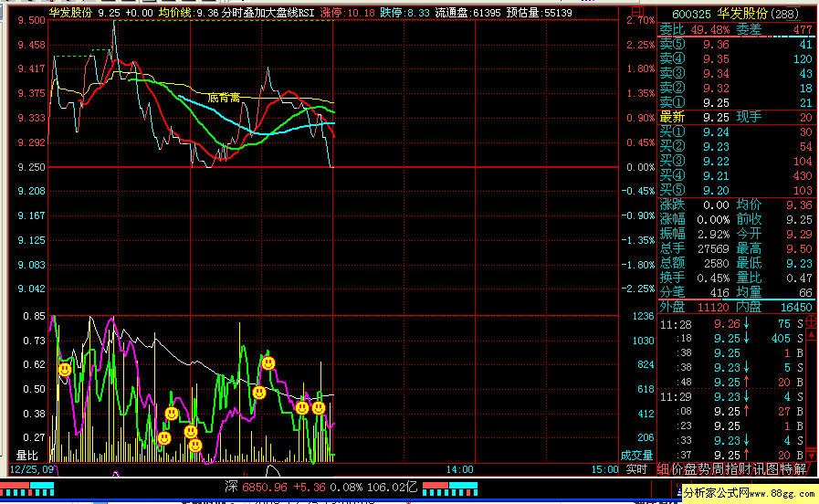Click the 最低 9.23 field
Screen dimensions: 819x504
click(774, 263)
